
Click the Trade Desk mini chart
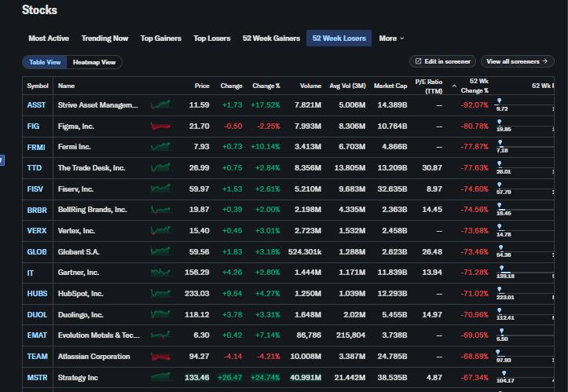[161, 167]
